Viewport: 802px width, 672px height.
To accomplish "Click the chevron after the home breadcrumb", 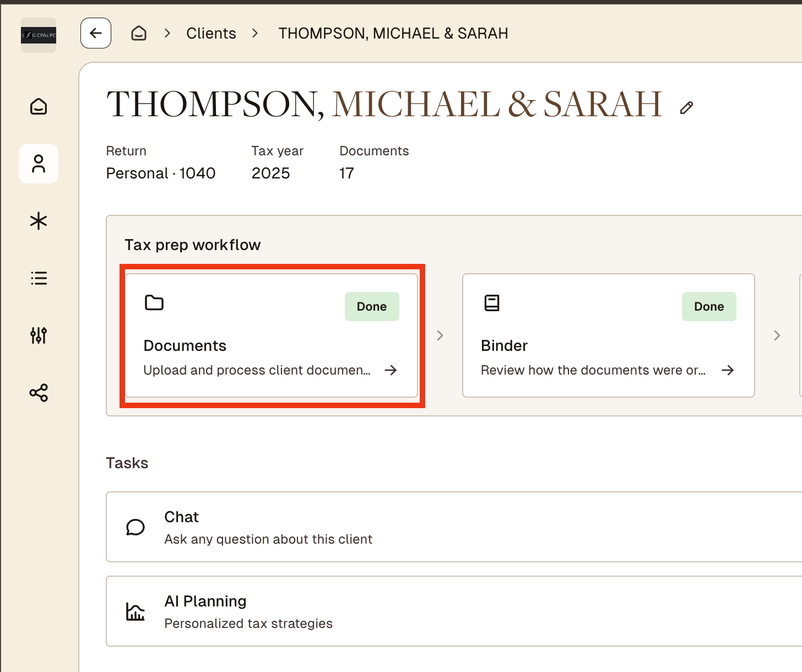I will coord(167,34).
